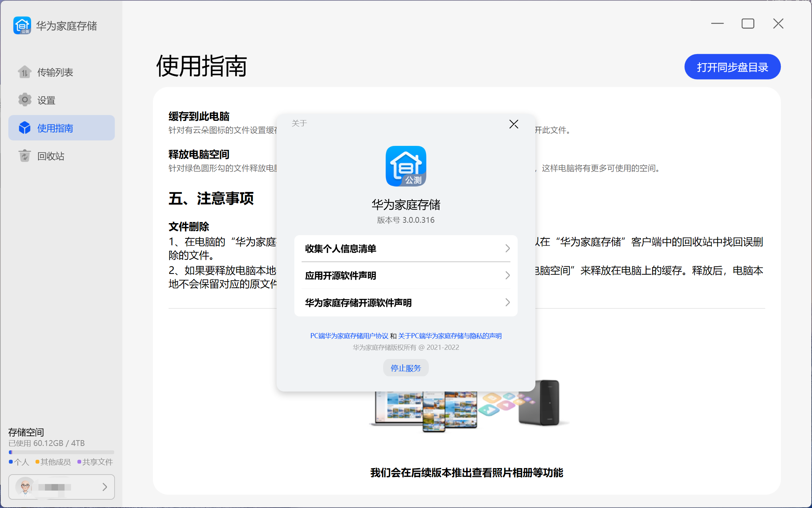Open 应用开源软件声明 entry
This screenshot has width=812, height=508.
tap(406, 275)
